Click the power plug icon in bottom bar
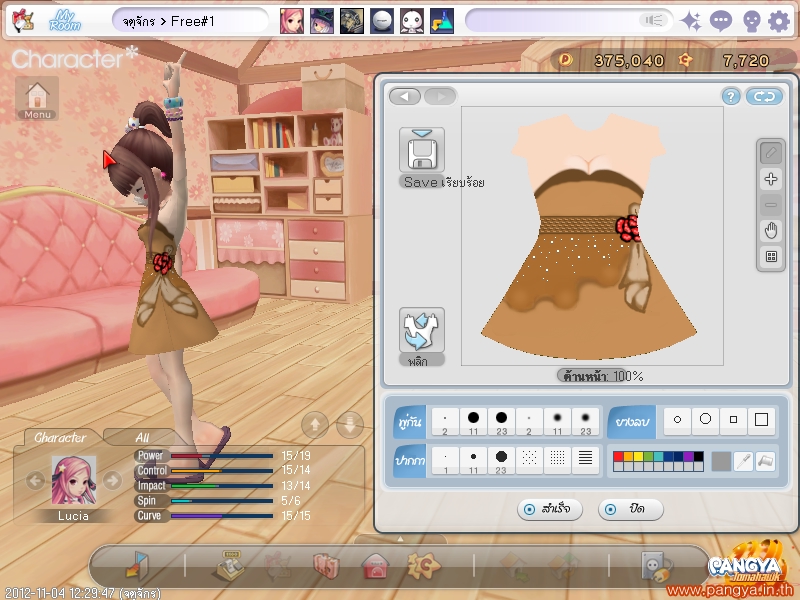Image resolution: width=800 pixels, height=600 pixels. [x=656, y=566]
